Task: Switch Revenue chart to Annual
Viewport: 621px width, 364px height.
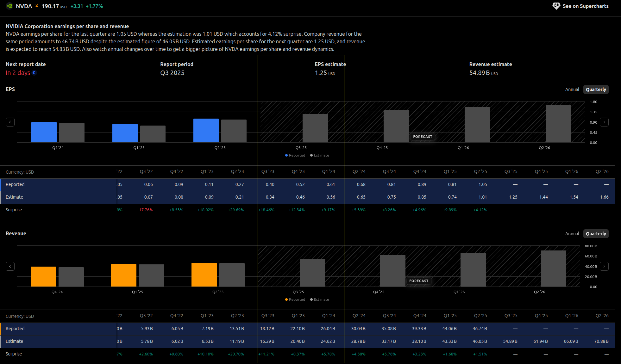Action: (572, 234)
